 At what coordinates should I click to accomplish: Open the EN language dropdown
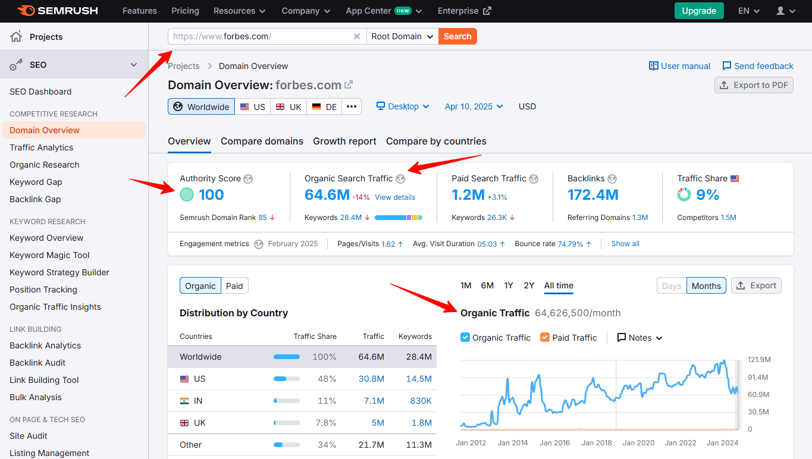[749, 11]
